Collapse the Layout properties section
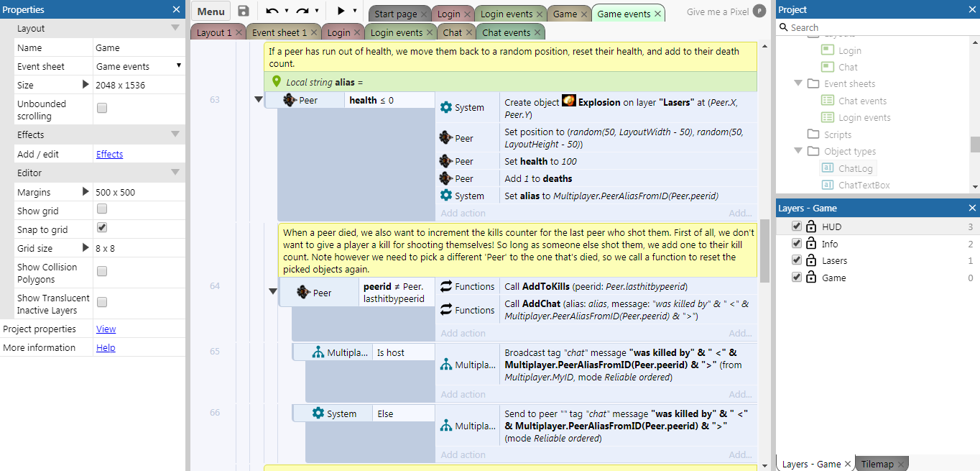This screenshot has width=980, height=471. pos(175,28)
